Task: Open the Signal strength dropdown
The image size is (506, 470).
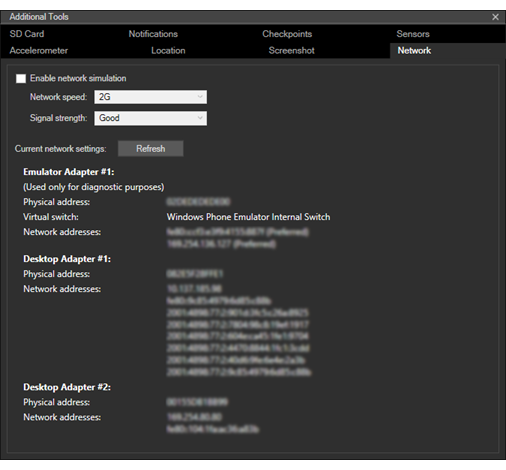Action: tap(150, 118)
